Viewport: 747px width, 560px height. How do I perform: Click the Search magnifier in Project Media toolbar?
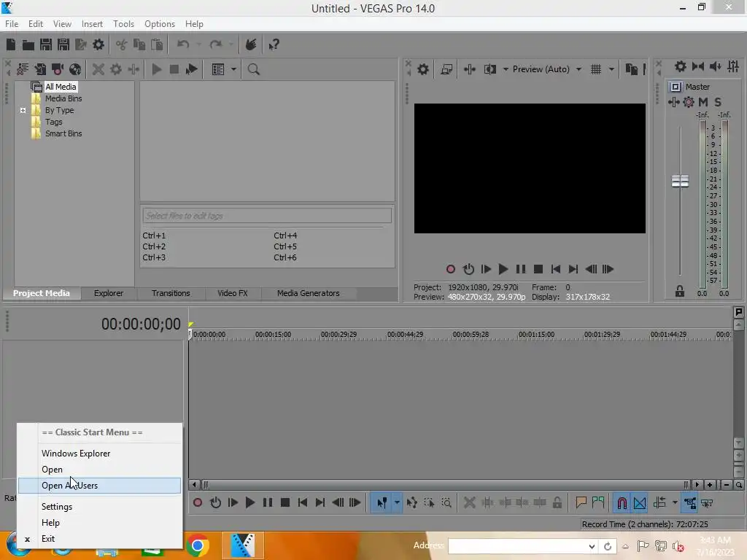point(253,69)
